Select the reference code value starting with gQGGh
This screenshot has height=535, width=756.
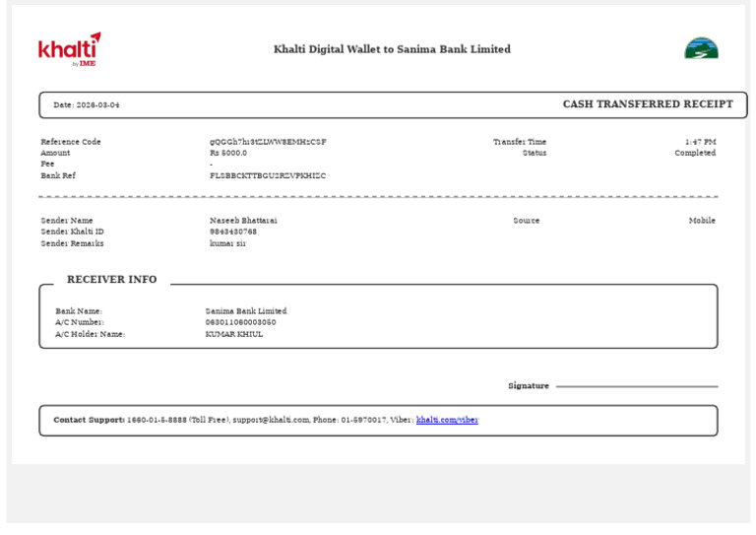pos(268,142)
